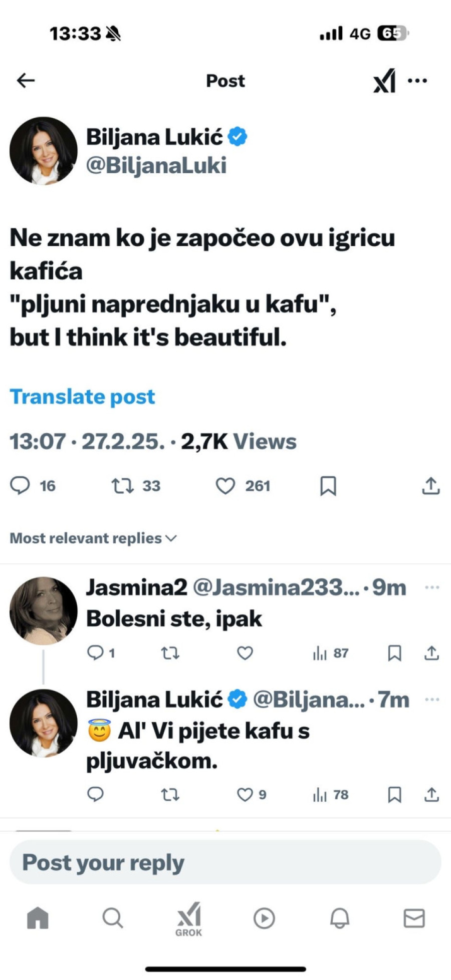Bookmark the main post
Viewport: 451px width, 980px height.
tap(328, 485)
